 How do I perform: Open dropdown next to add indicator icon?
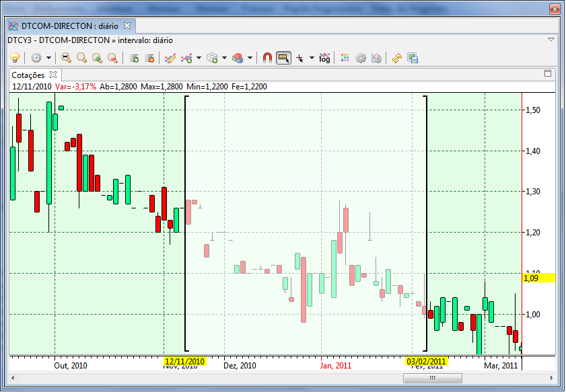pos(199,58)
